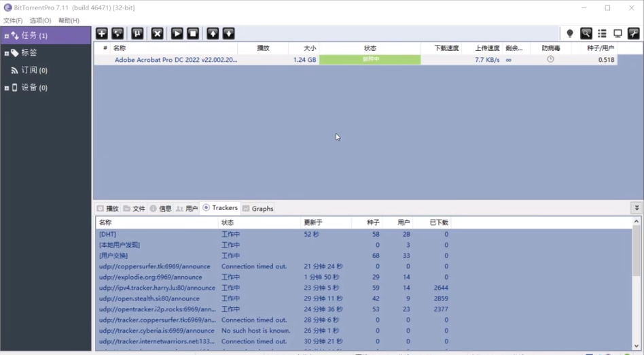The height and width of the screenshot is (355, 644).
Task: Select udp://explodie.org:6969/announce tracker
Action: click(x=363, y=277)
